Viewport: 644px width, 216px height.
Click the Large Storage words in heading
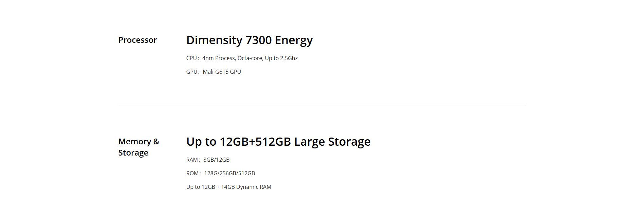click(332, 142)
